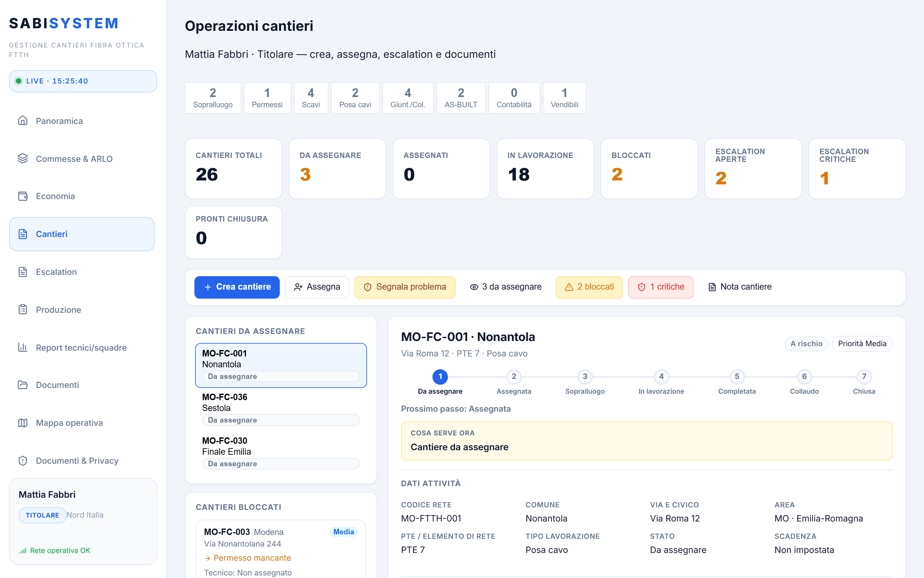
Task: Click the note icon beside Nota cantiere
Action: (x=712, y=287)
